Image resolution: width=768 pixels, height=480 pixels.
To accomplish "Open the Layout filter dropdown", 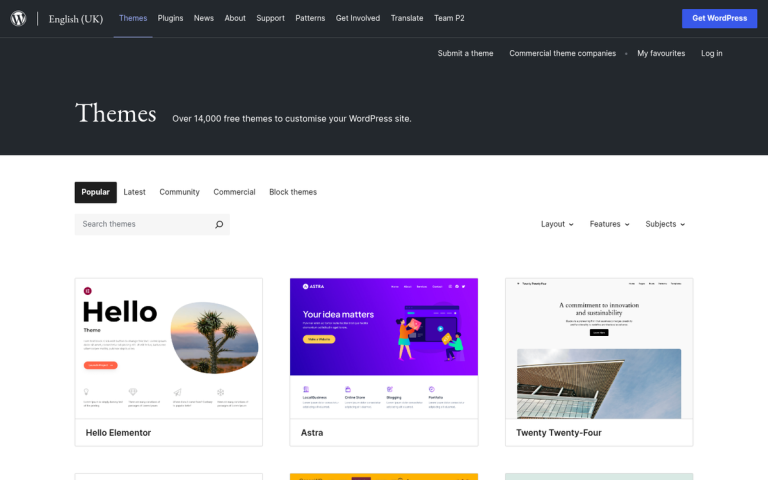I will pyautogui.click(x=557, y=224).
